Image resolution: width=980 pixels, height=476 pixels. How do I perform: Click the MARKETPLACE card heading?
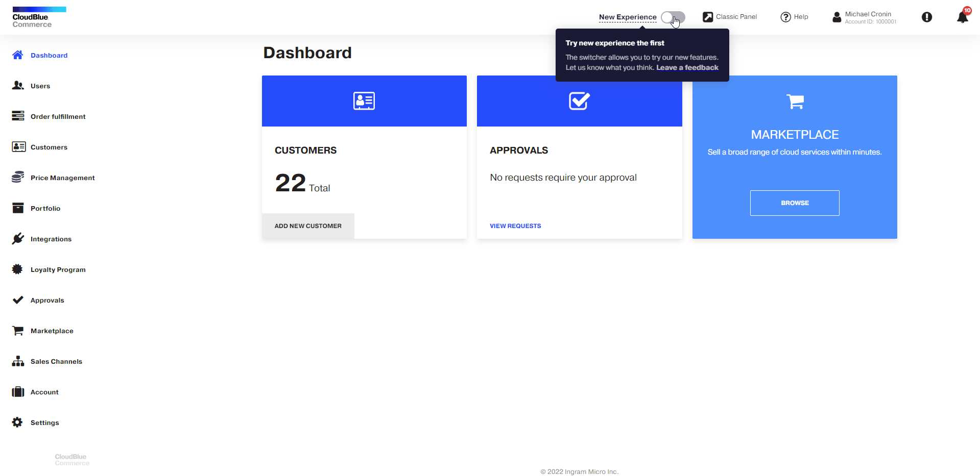tap(795, 135)
